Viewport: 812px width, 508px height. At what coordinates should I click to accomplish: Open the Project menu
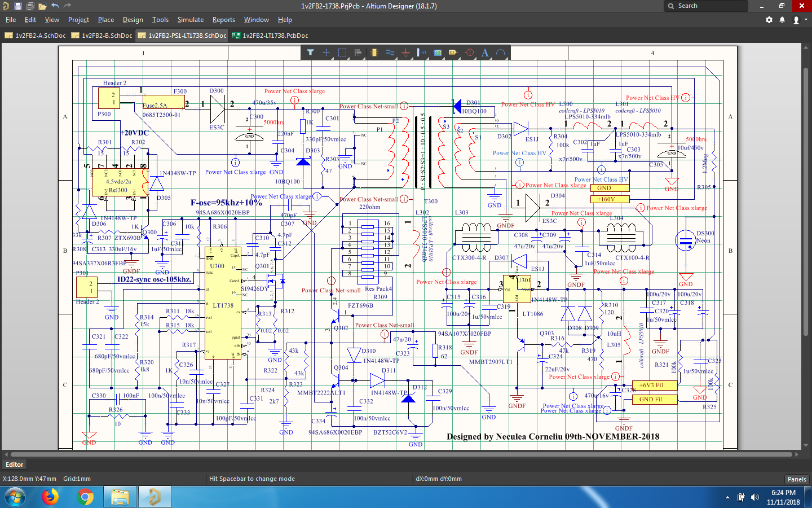click(78, 20)
